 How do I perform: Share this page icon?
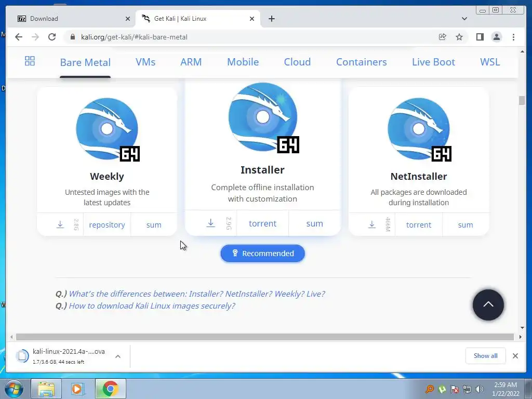click(x=443, y=37)
